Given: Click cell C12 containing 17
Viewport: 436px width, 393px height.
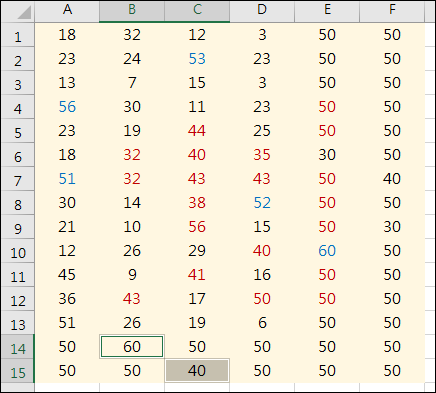Looking at the screenshot, I should pos(197,299).
